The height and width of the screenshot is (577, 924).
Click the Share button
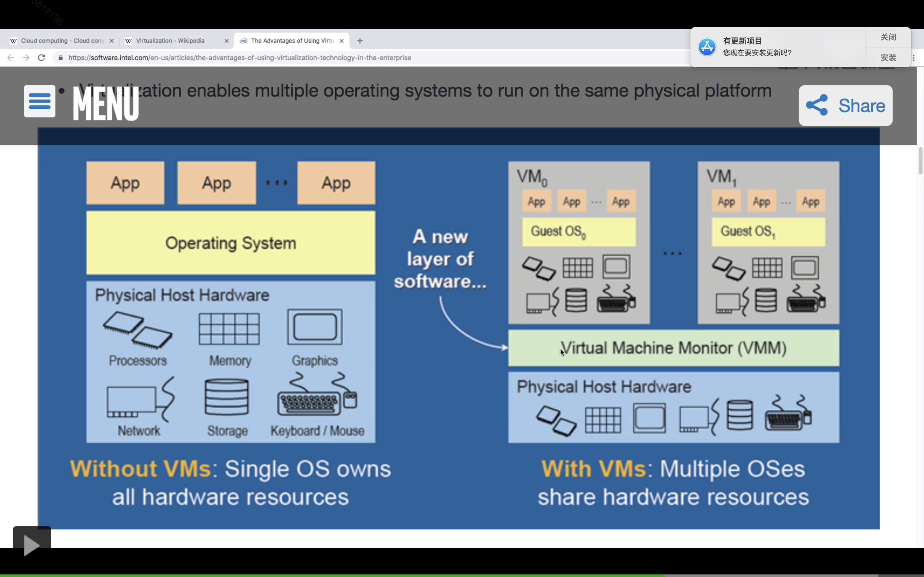coord(845,105)
